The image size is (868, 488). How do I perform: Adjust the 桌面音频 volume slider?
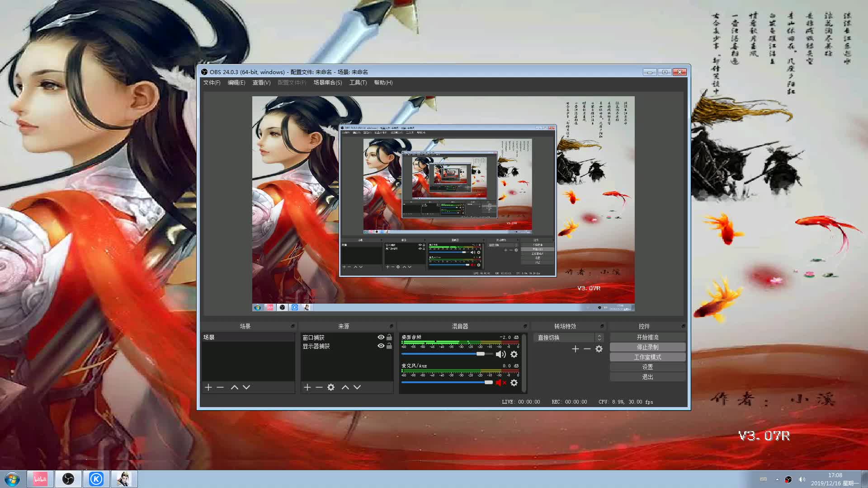tap(480, 354)
